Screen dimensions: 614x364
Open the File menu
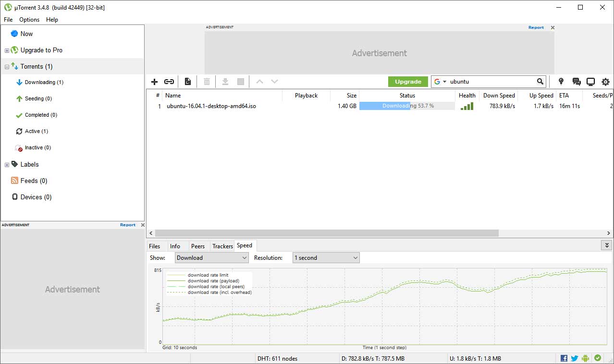point(8,20)
